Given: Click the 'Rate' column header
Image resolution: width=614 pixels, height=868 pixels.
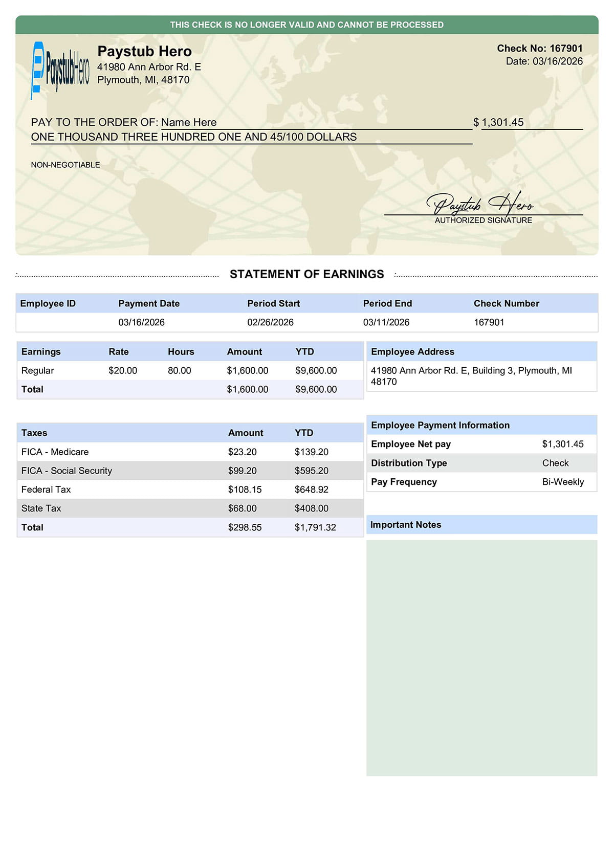Looking at the screenshot, I should tap(119, 351).
